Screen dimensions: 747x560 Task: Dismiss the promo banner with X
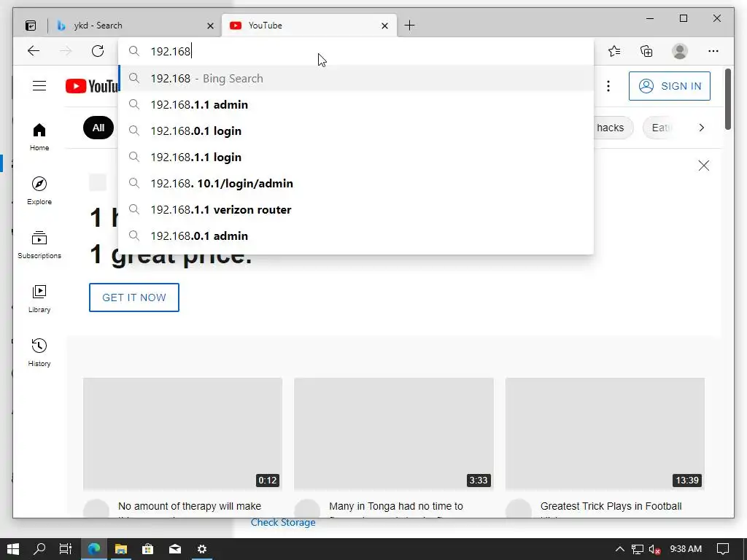(704, 166)
